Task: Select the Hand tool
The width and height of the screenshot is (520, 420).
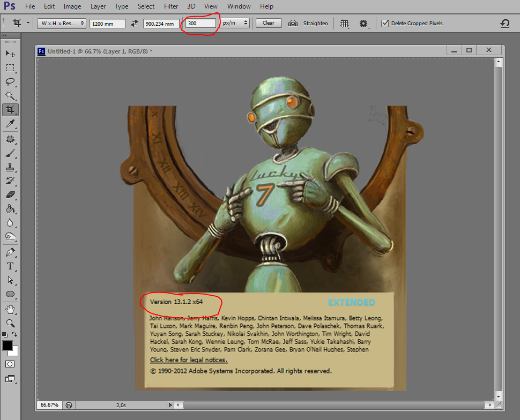Action: [10, 310]
